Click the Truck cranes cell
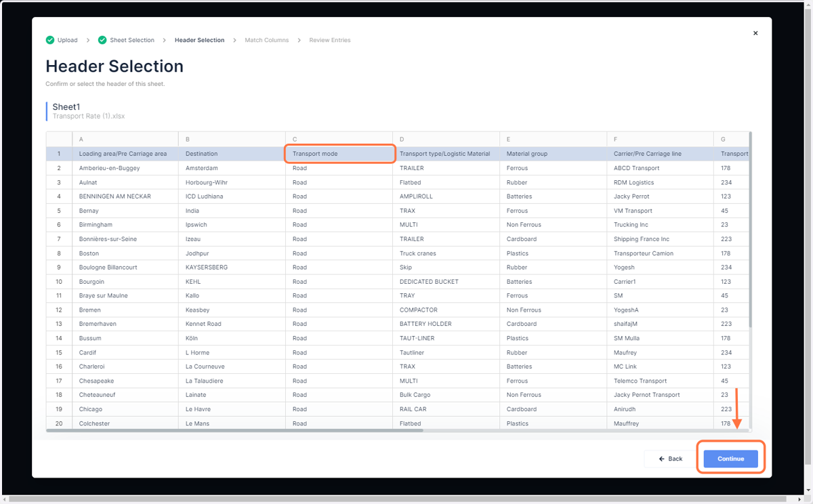The height and width of the screenshot is (504, 813). pos(446,253)
